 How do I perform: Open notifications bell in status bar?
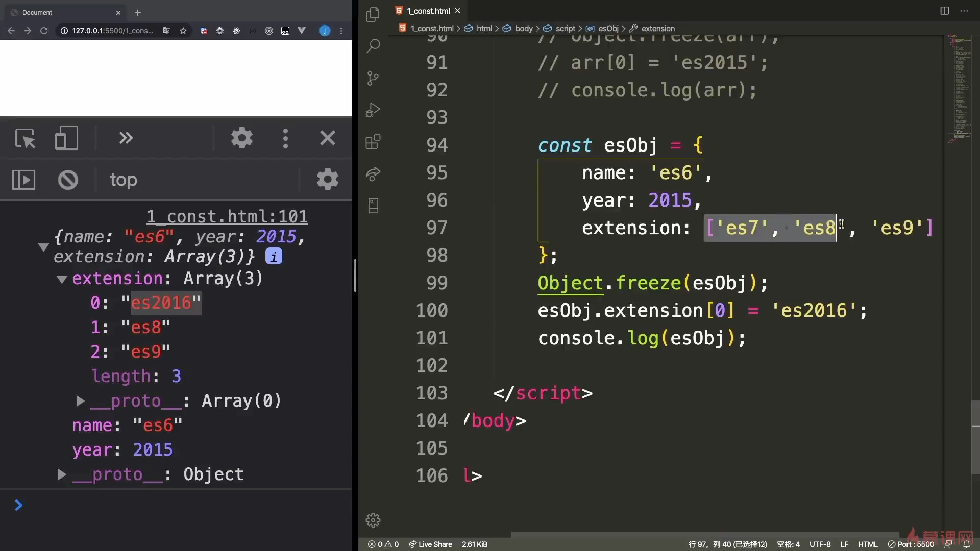pyautogui.click(x=967, y=544)
